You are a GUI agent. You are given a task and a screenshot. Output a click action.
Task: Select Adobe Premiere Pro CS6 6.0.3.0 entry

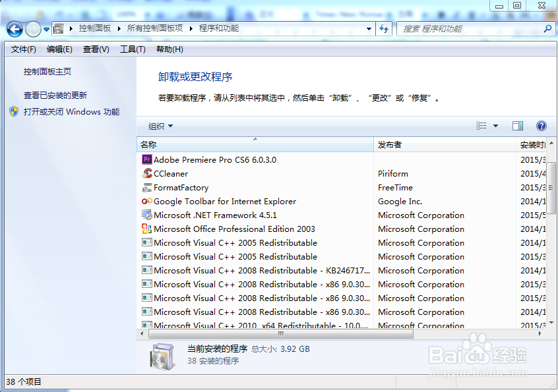(215, 160)
